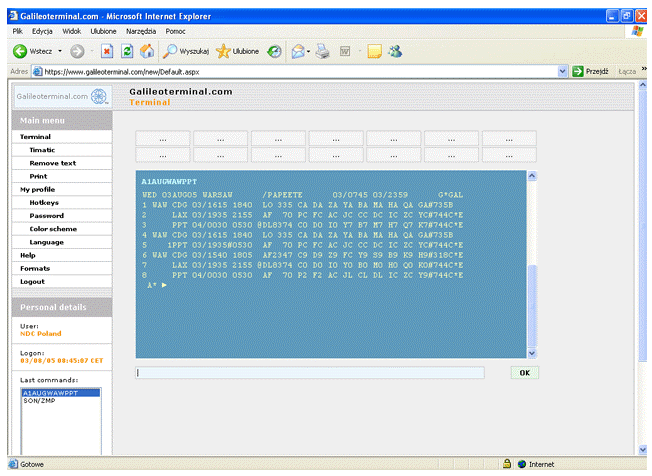Click the terminal output scrollbar thumb
652x476 pixels.
[532, 306]
